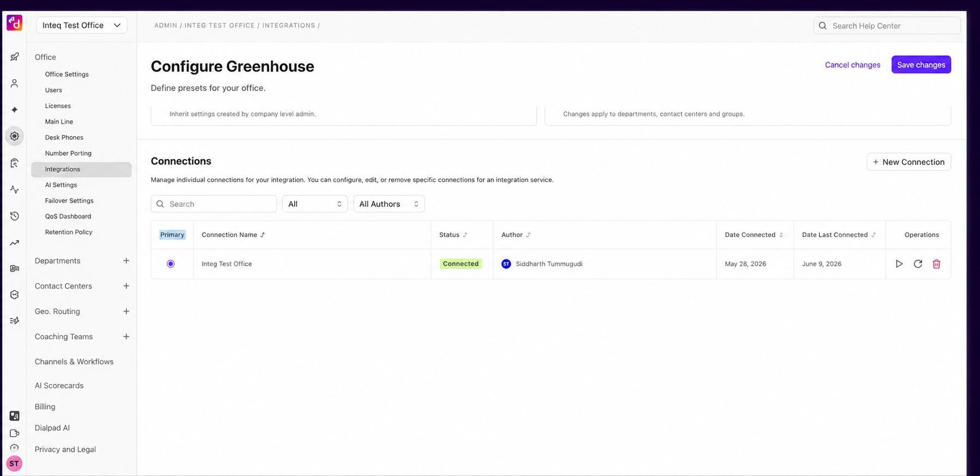Open AI Settings in sidebar menu

click(x=61, y=185)
